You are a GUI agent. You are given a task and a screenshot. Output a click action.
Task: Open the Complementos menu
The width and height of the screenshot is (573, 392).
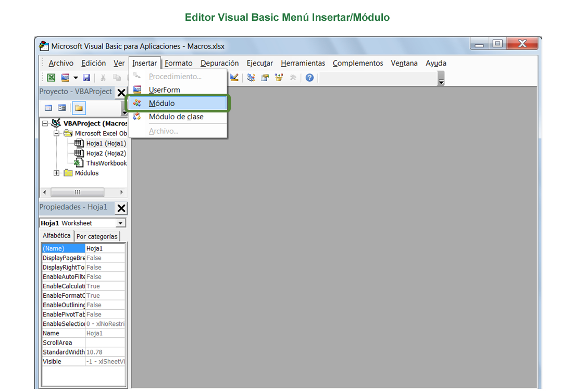click(358, 63)
